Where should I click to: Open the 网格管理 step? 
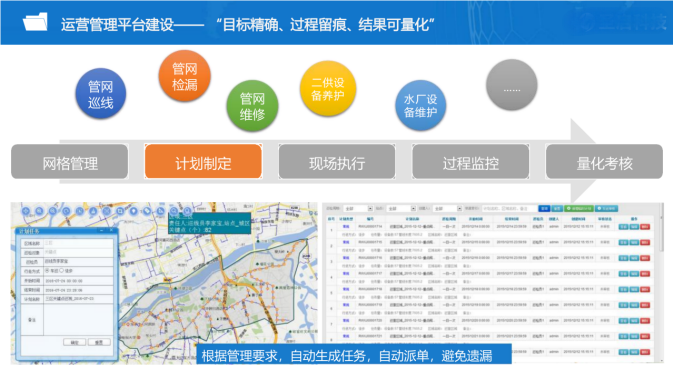pyautogui.click(x=70, y=162)
